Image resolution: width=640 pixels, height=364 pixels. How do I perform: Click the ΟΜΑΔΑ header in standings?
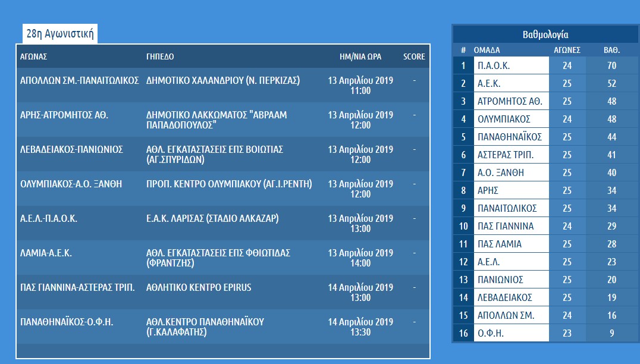tap(487, 50)
